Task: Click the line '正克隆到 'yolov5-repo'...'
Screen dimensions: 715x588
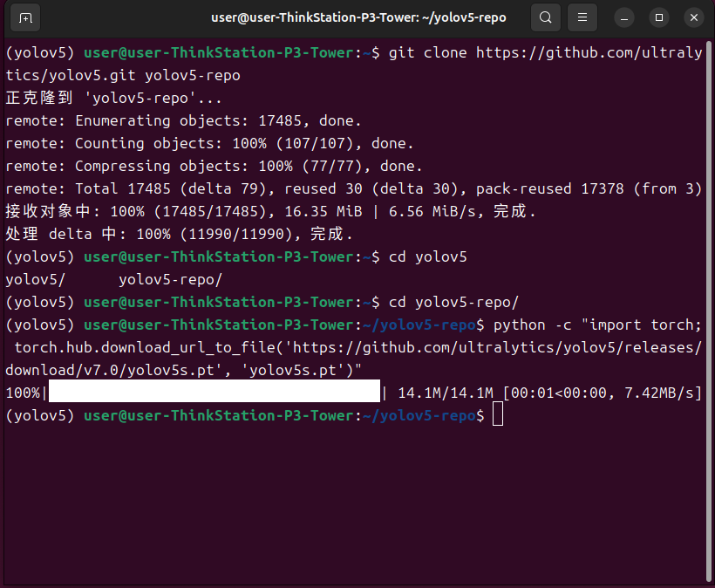Action: [113, 98]
